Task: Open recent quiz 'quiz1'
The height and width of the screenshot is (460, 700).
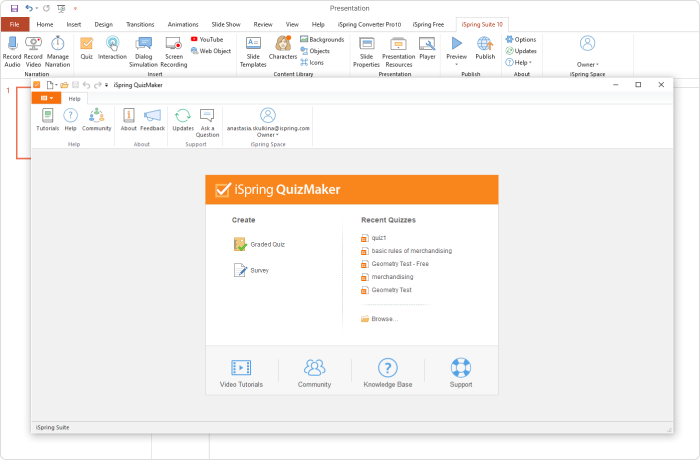Action: point(374,238)
